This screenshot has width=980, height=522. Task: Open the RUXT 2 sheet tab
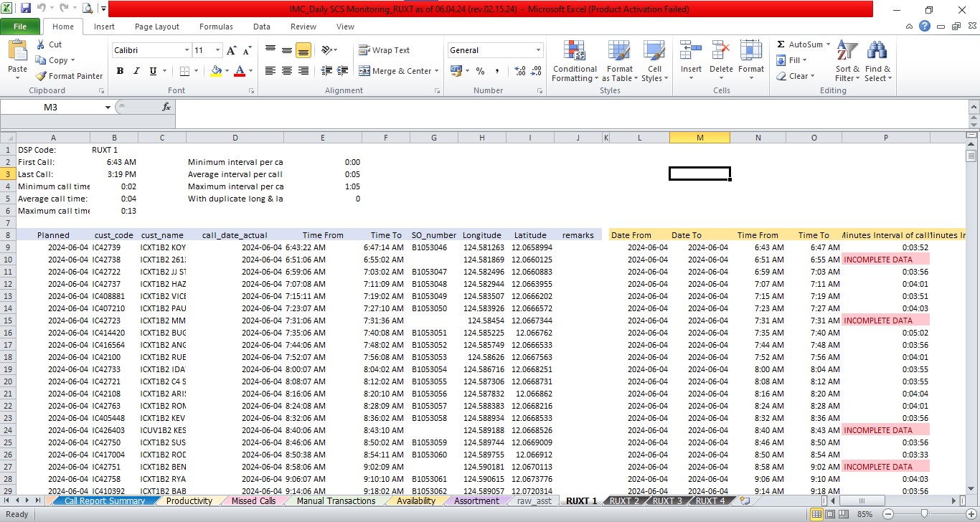click(x=625, y=501)
